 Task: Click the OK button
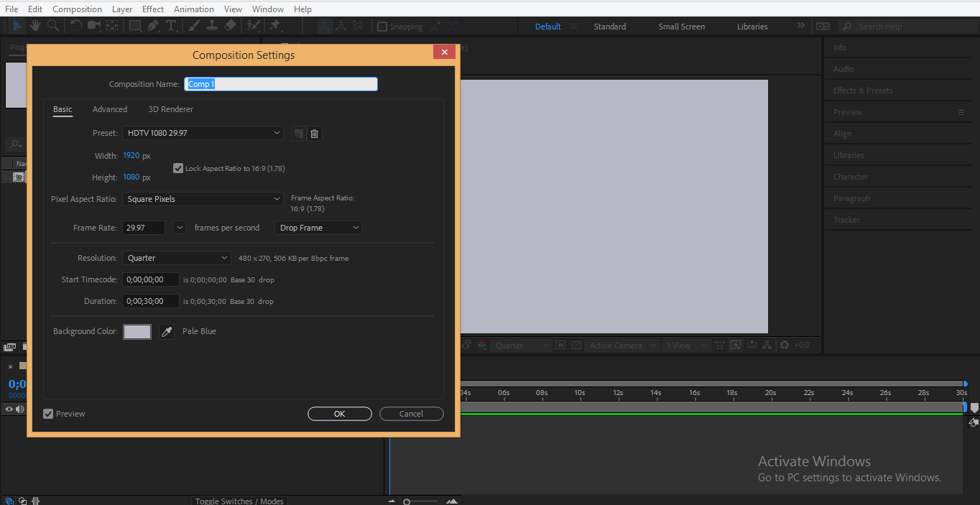point(339,413)
